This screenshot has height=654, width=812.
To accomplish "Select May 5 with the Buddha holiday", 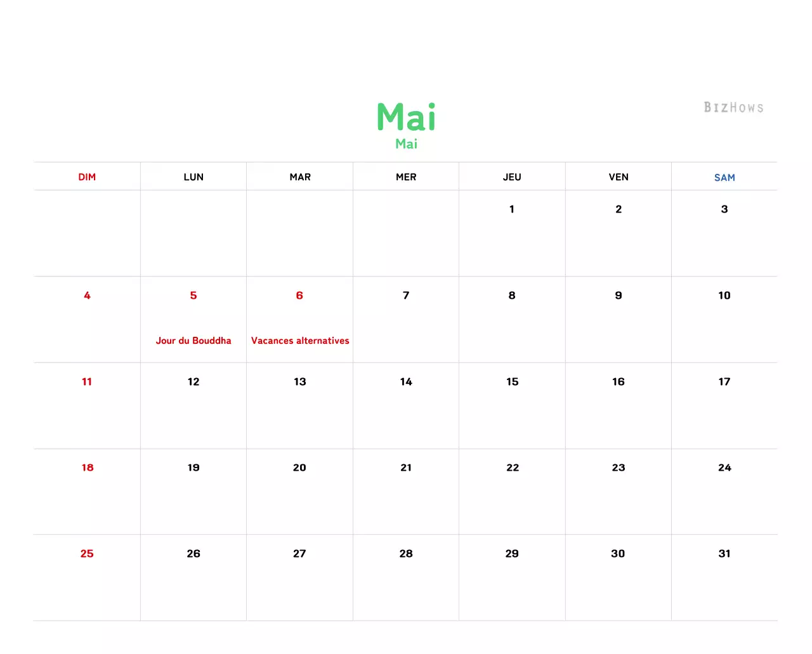I will 193,295.
